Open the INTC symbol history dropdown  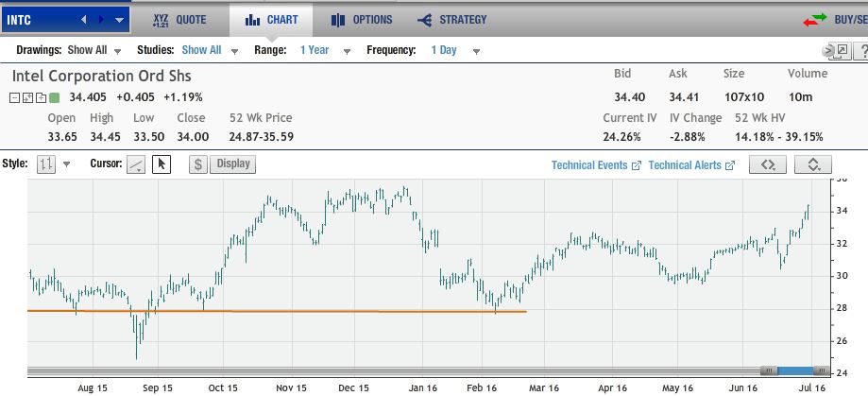click(120, 20)
